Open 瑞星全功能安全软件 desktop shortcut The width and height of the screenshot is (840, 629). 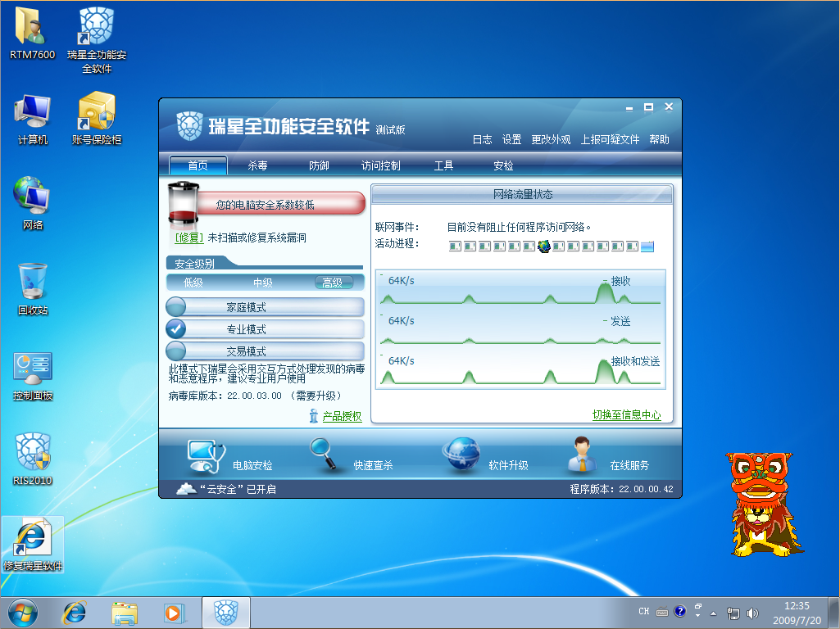(97, 40)
